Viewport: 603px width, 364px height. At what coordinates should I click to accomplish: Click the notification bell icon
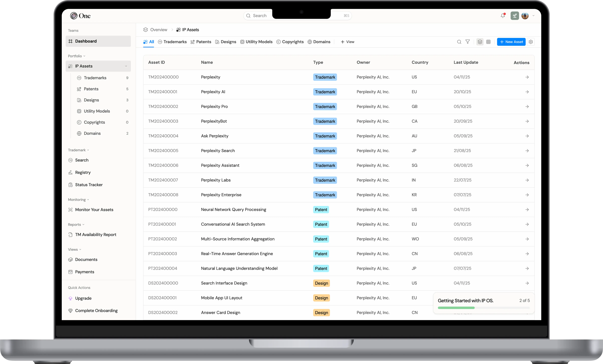click(x=503, y=16)
